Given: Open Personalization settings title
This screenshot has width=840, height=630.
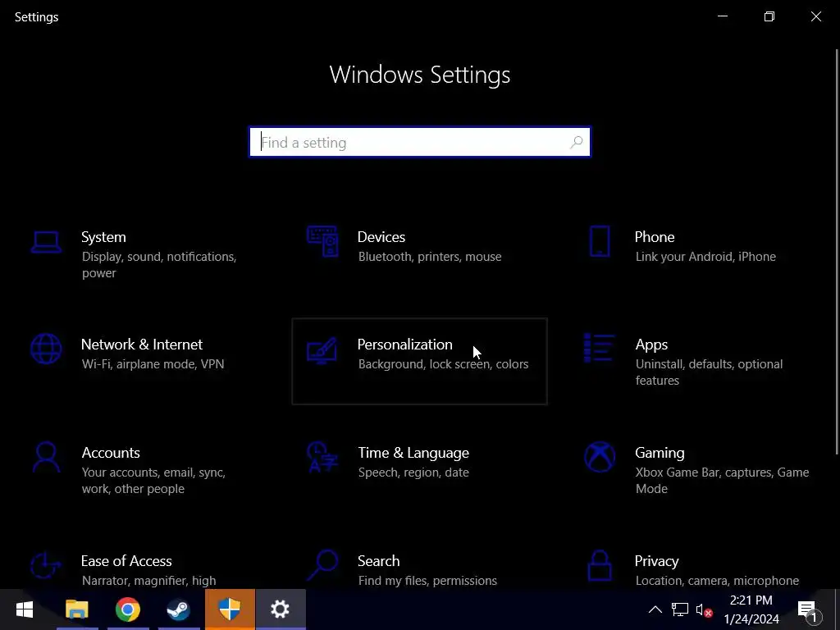Looking at the screenshot, I should (x=404, y=344).
